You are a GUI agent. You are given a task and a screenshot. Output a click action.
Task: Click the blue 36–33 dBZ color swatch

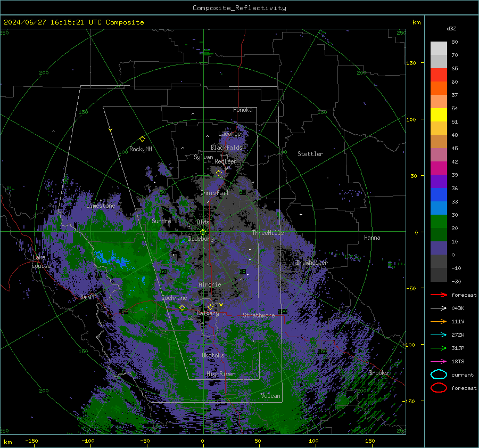tap(439, 195)
